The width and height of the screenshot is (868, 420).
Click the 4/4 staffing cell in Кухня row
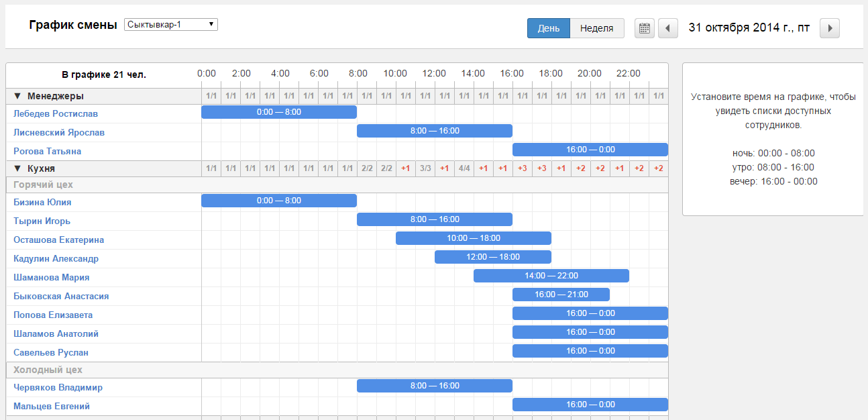point(464,168)
